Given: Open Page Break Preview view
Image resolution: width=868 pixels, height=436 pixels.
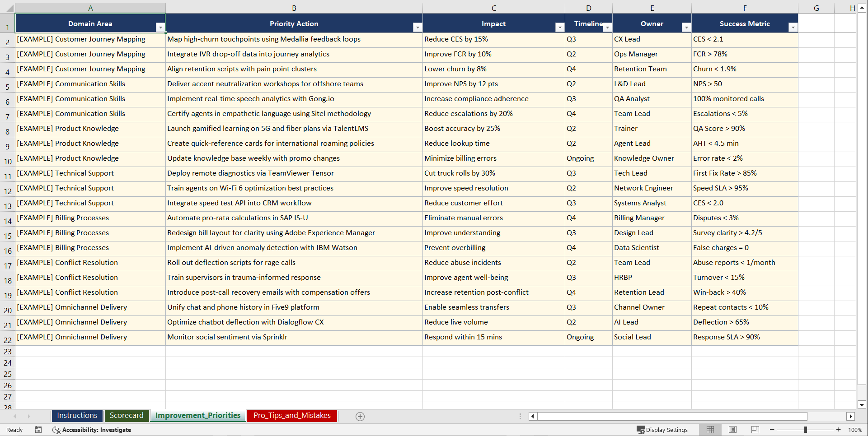Looking at the screenshot, I should click(x=755, y=430).
